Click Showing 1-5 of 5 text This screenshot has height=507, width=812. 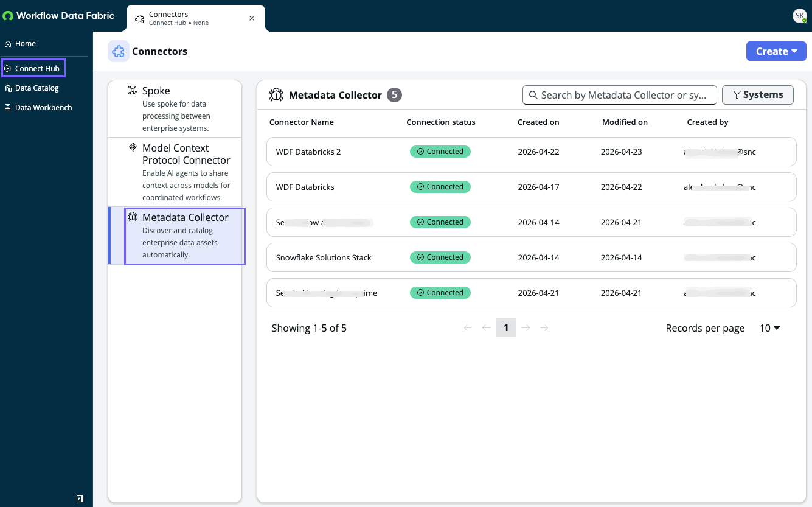pyautogui.click(x=309, y=328)
